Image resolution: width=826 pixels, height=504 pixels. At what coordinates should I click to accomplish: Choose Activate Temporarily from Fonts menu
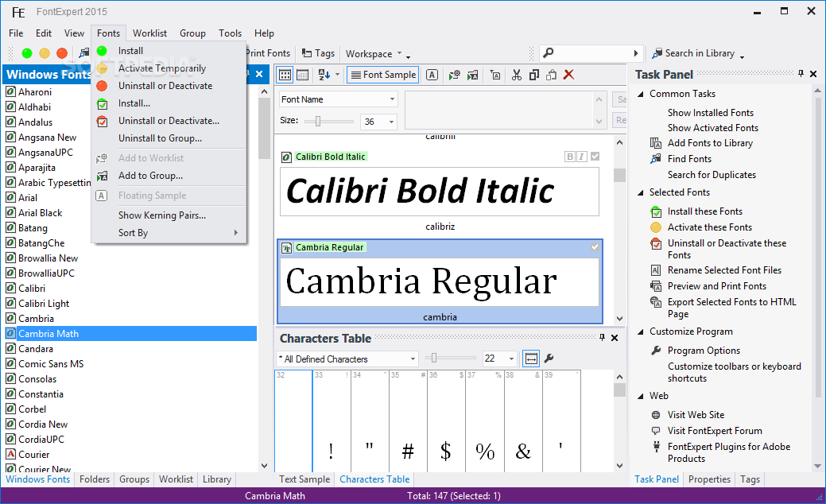point(169,68)
